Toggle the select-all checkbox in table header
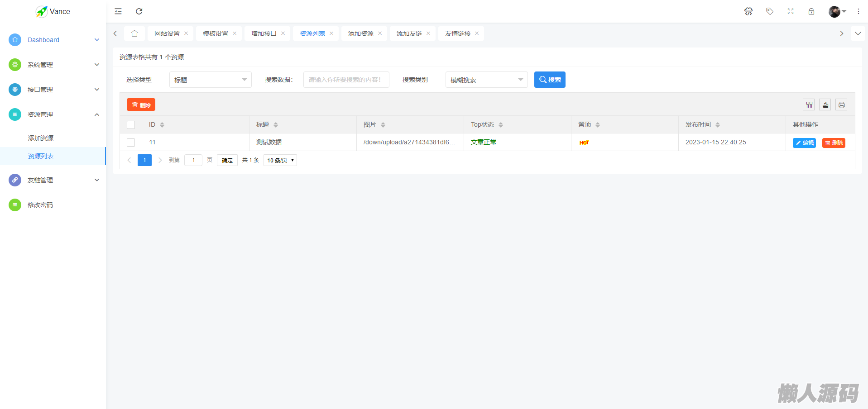 pos(131,125)
